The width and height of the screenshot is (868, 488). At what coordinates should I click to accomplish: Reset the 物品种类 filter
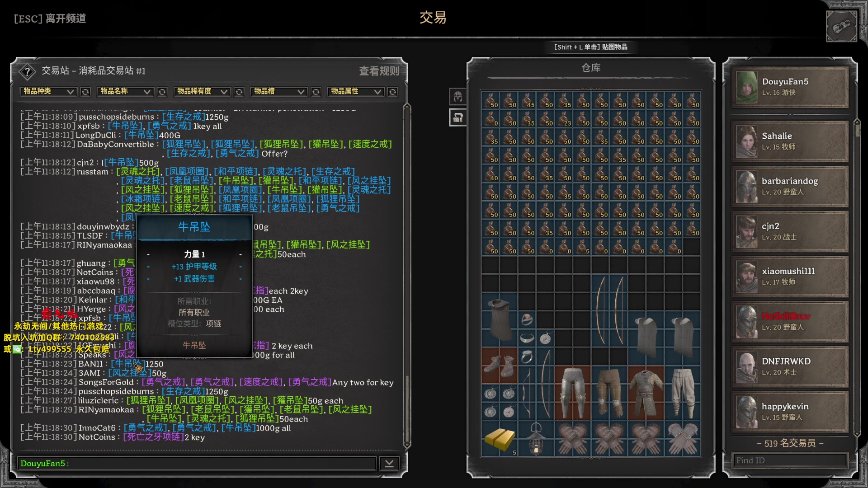click(85, 92)
